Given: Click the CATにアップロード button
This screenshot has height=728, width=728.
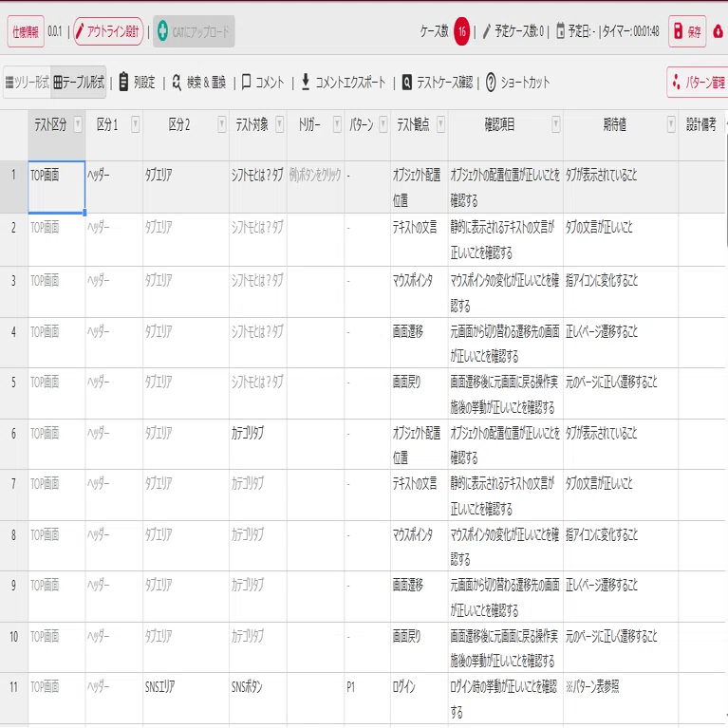Looking at the screenshot, I should point(194,31).
